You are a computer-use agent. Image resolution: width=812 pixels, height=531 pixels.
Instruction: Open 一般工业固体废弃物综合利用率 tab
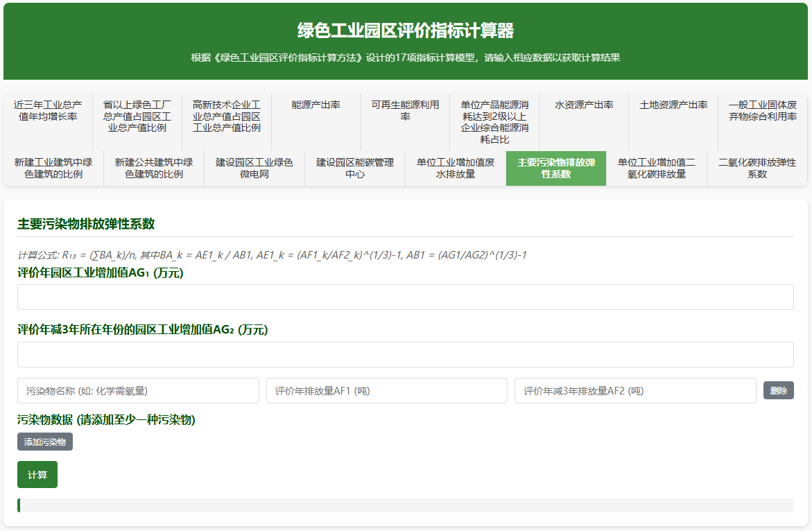762,111
